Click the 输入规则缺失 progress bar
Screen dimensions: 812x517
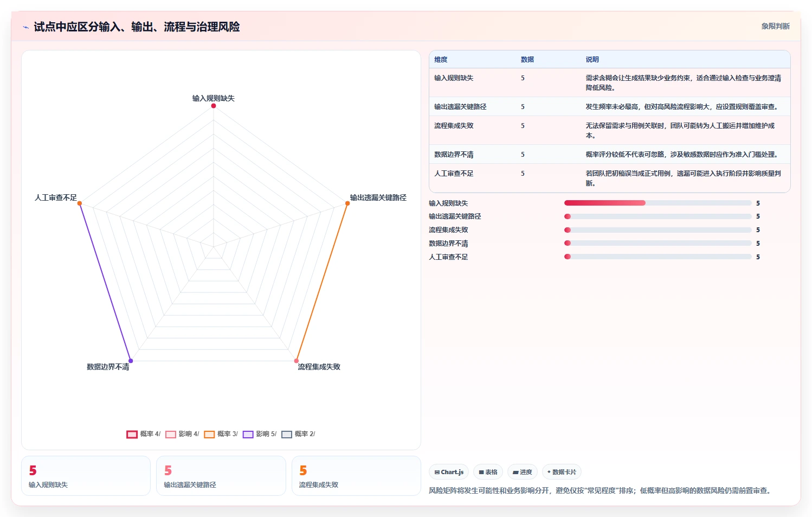coord(658,203)
